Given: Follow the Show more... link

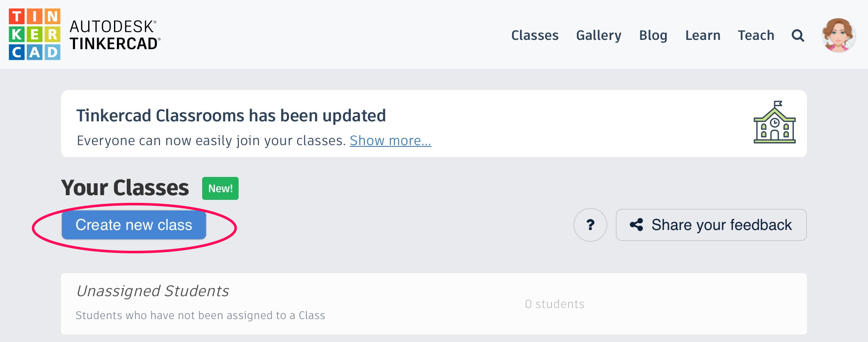Looking at the screenshot, I should (x=390, y=140).
